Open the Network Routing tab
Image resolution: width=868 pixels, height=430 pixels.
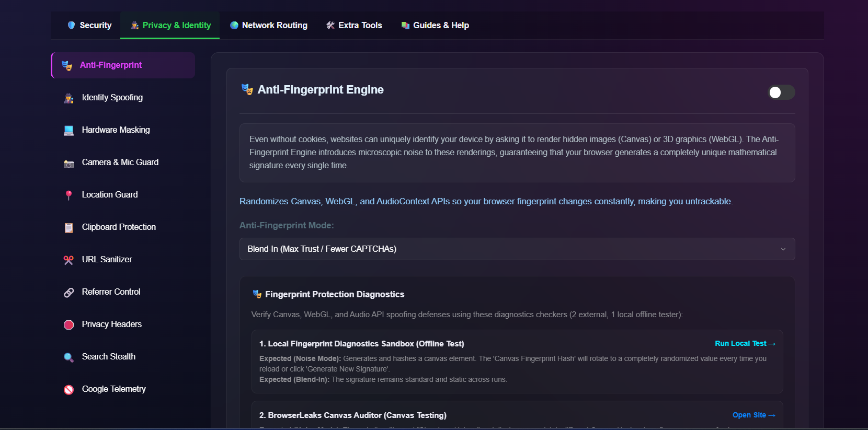coord(268,25)
